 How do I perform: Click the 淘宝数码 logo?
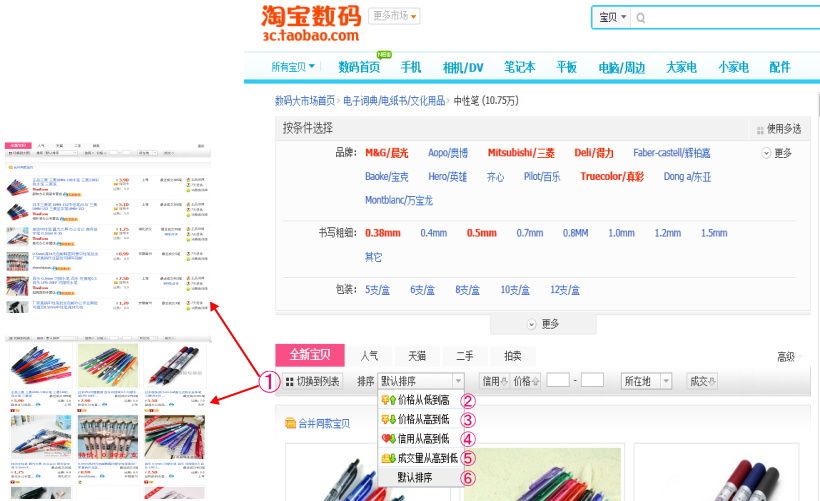click(310, 24)
